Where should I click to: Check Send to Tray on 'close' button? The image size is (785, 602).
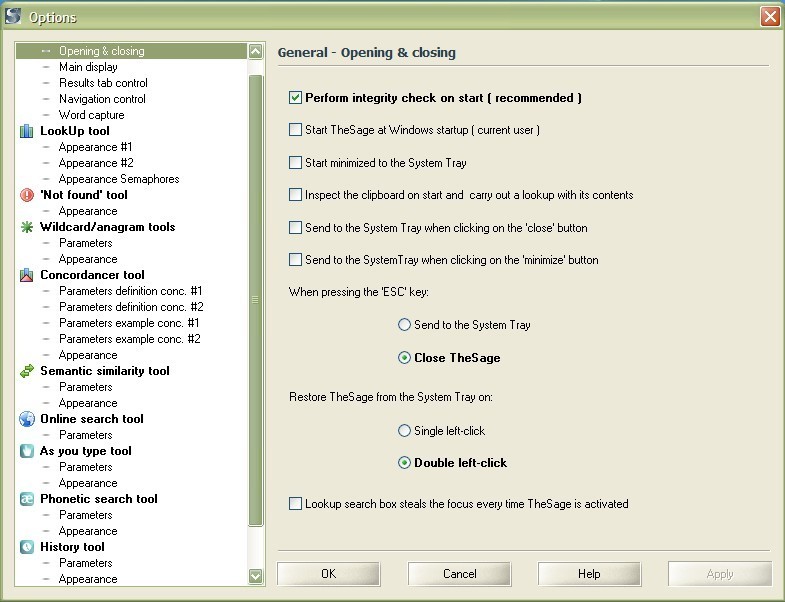coord(295,227)
